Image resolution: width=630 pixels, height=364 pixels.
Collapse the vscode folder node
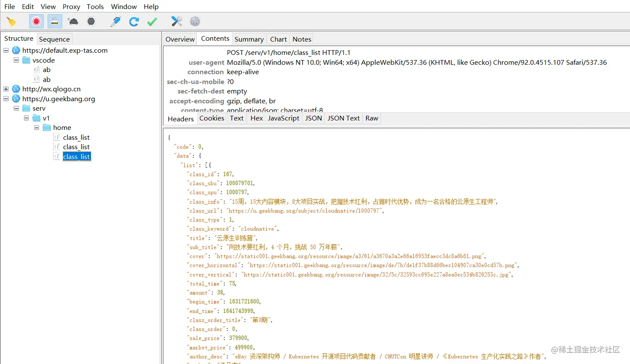point(16,60)
